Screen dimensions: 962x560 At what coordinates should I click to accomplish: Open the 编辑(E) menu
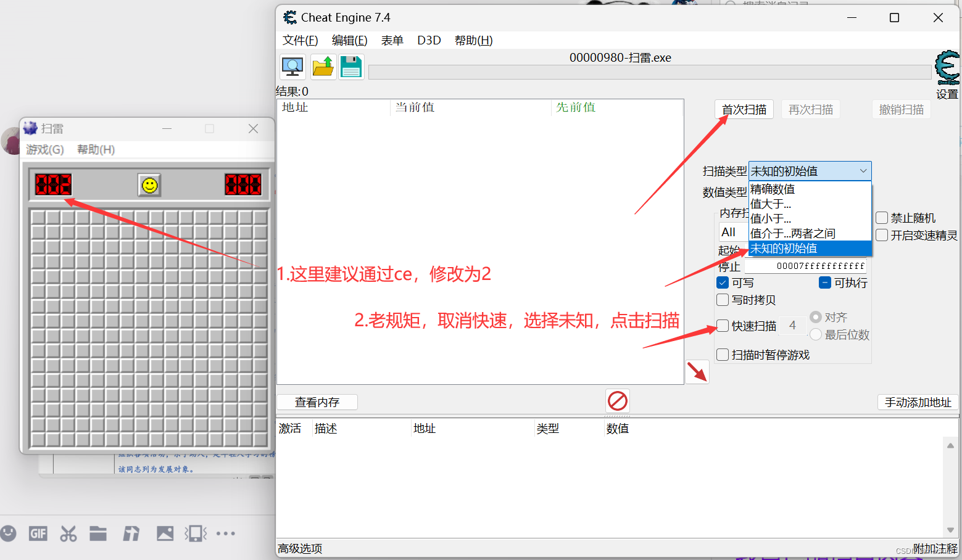point(350,40)
